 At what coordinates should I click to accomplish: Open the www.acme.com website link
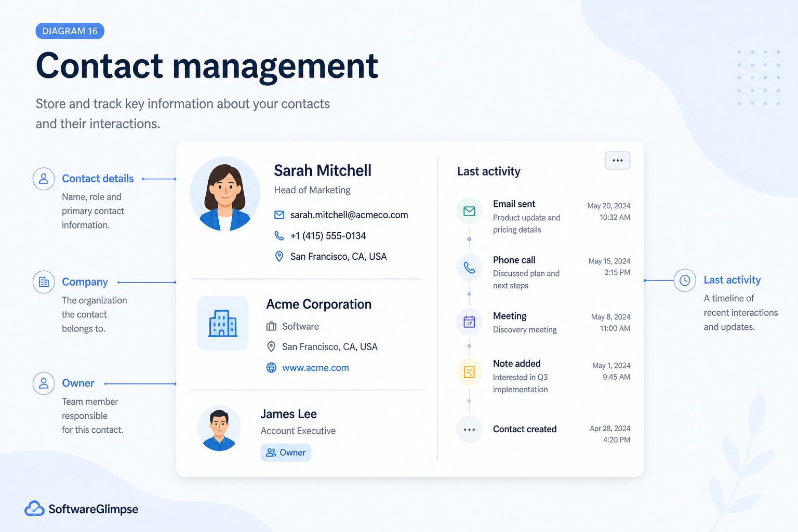click(x=315, y=368)
